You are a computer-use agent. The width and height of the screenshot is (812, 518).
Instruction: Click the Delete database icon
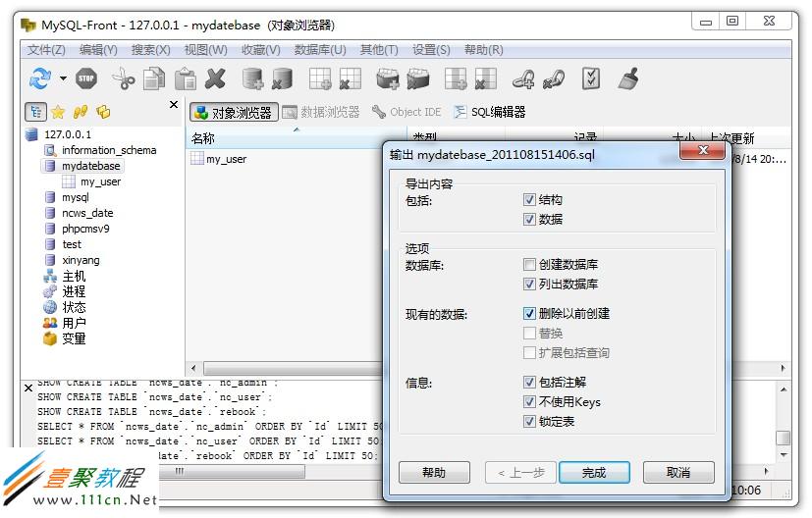(x=283, y=78)
